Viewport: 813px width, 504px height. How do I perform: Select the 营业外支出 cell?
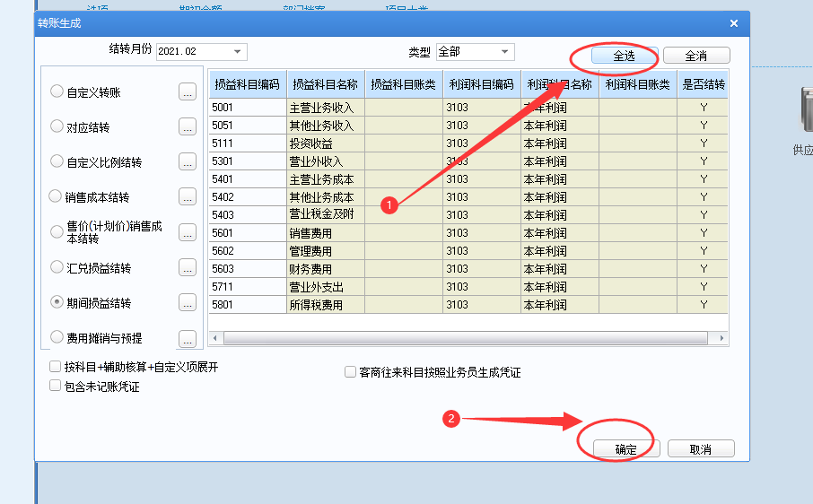pyautogui.click(x=326, y=286)
